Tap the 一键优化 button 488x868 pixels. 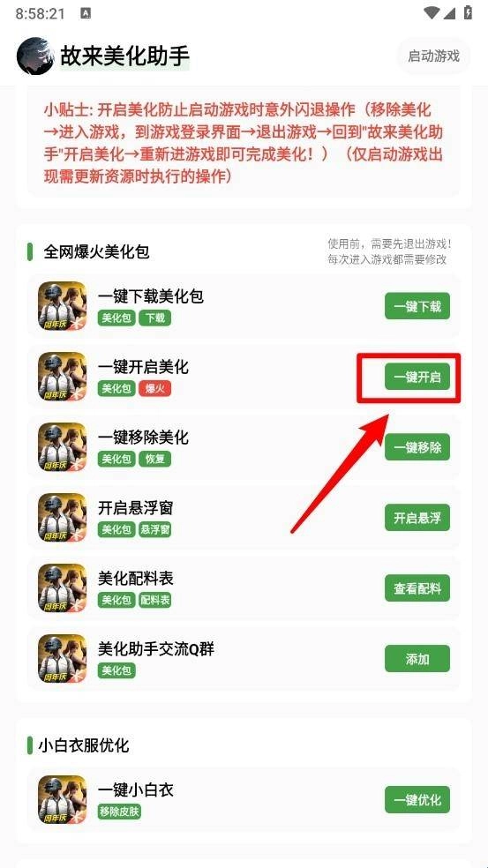pyautogui.click(x=417, y=799)
